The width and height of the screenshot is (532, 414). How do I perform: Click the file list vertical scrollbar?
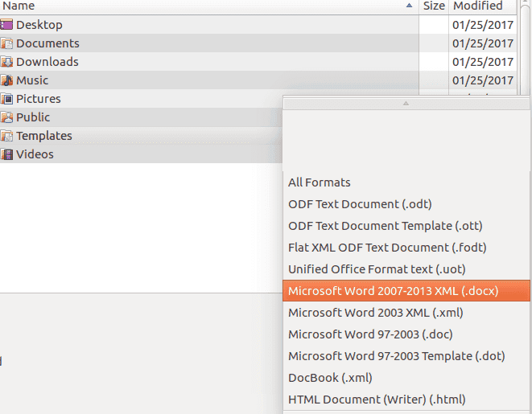524,48
